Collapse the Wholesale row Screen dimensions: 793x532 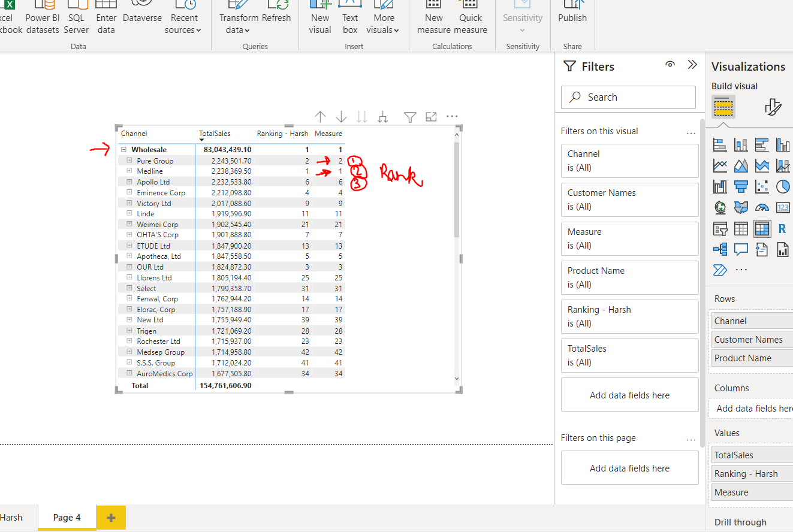[x=123, y=150]
